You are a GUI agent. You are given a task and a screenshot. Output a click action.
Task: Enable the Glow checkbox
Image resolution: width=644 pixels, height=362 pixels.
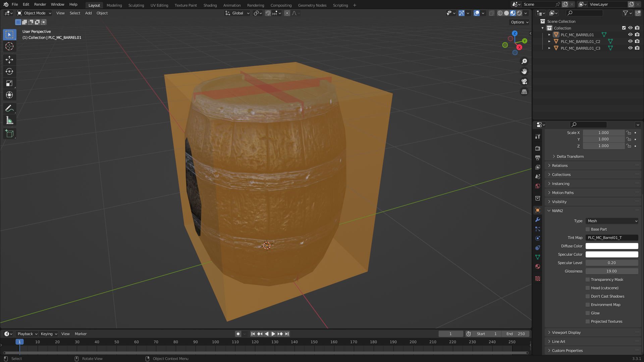click(x=588, y=313)
